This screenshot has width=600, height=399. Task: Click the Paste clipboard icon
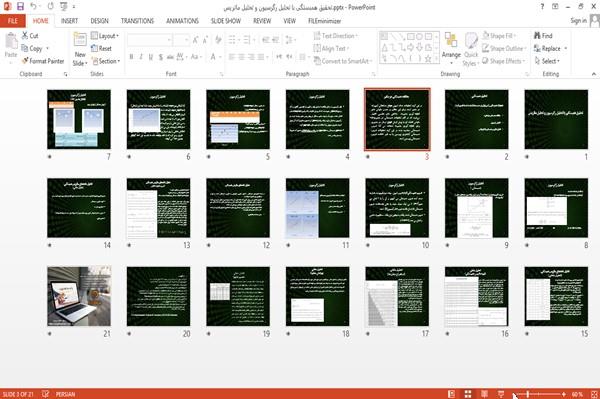pos(11,41)
